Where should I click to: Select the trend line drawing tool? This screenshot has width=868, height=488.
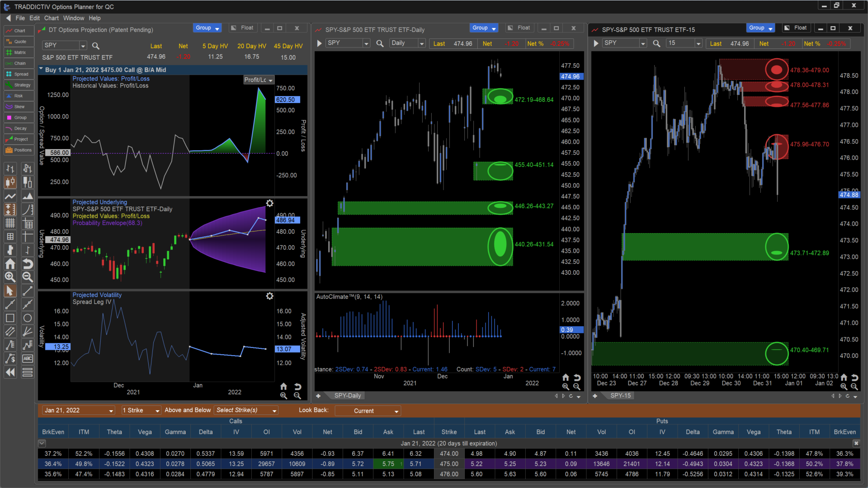pyautogui.click(x=28, y=291)
